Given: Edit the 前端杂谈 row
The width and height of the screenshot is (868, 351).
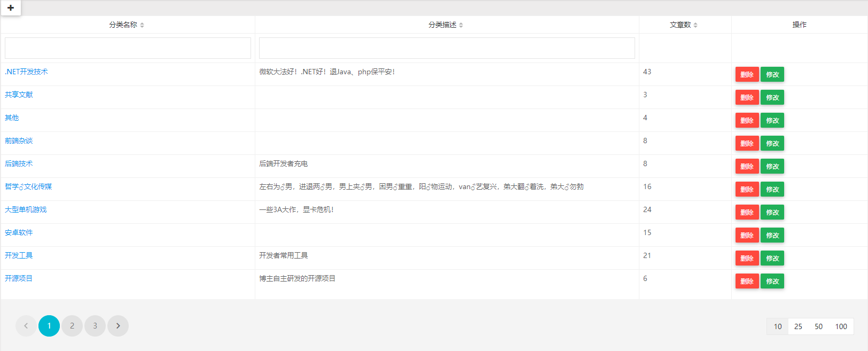Looking at the screenshot, I should pos(772,144).
